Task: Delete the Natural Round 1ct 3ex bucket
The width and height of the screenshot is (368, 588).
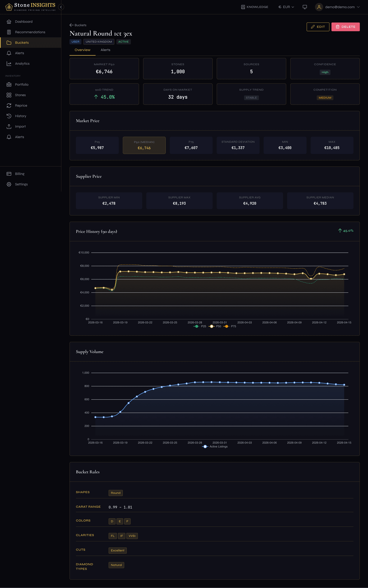Action: [x=345, y=27]
